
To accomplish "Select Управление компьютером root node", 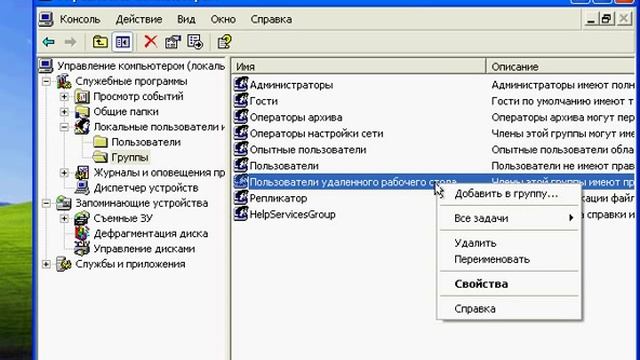I will [141, 66].
